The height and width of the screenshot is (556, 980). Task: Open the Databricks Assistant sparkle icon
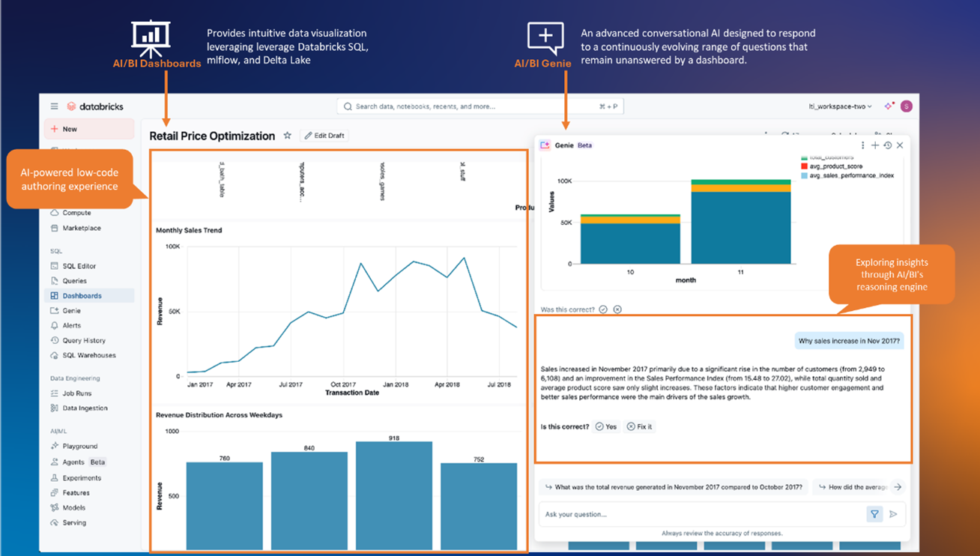889,106
